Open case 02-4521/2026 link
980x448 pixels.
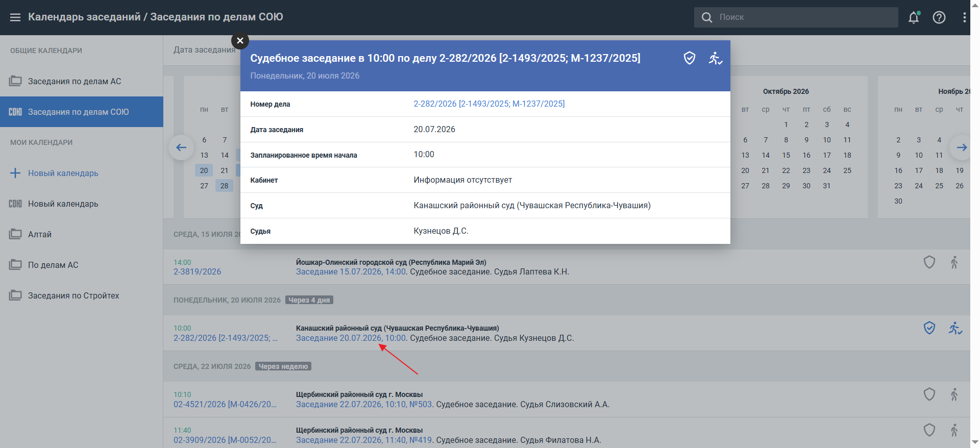click(x=225, y=404)
